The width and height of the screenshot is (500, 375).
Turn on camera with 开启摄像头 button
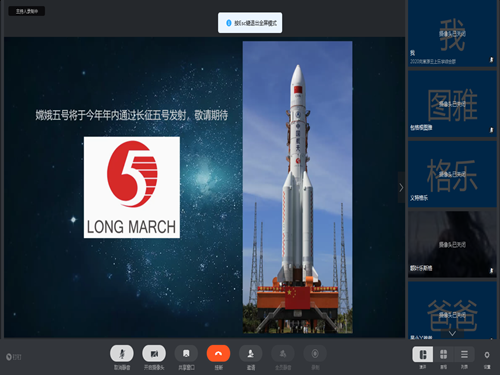[154, 354]
